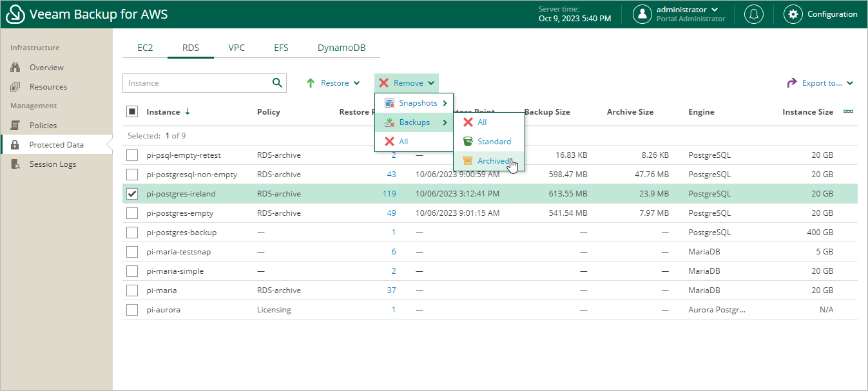Check the pi-maria-simple row checkbox

point(132,271)
